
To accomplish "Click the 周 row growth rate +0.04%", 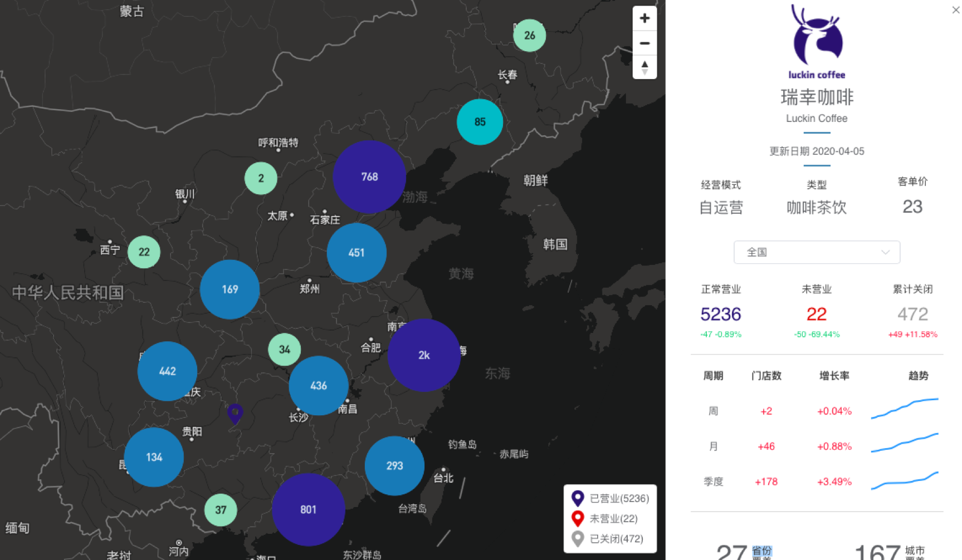I will pyautogui.click(x=834, y=411).
